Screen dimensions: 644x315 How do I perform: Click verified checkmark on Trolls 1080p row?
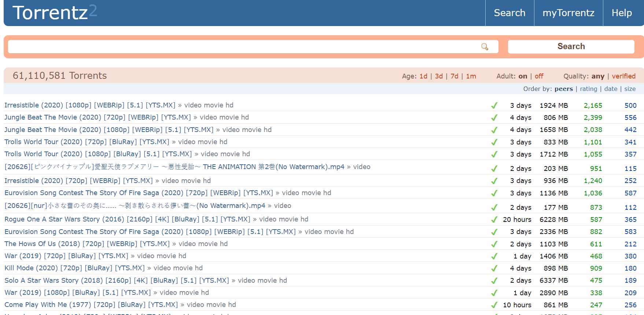[x=494, y=154]
